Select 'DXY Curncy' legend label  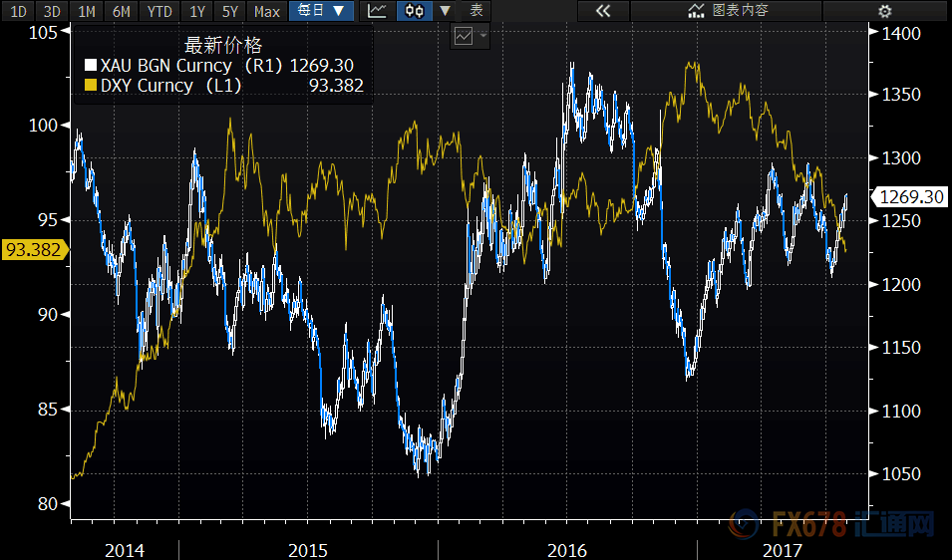147,86
